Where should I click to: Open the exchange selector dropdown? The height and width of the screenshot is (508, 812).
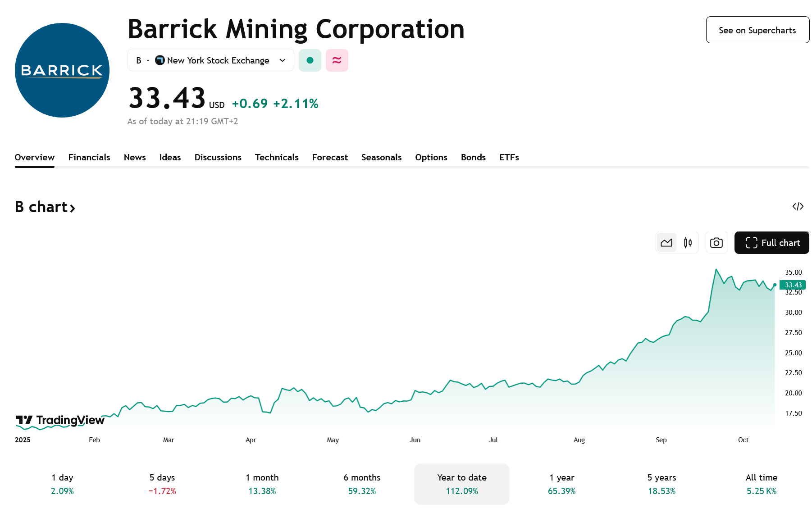(282, 60)
